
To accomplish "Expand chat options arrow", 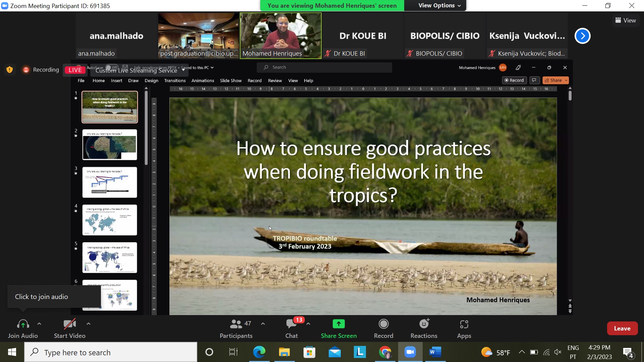I will [x=308, y=324].
